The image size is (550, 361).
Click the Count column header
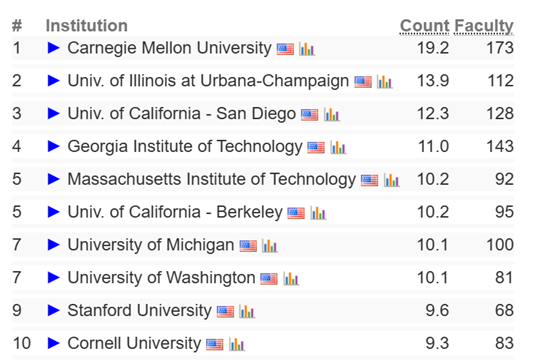pos(424,26)
